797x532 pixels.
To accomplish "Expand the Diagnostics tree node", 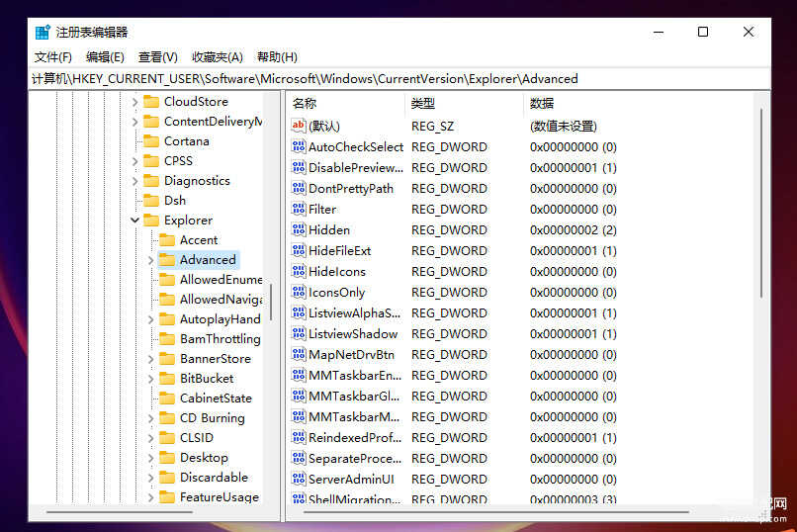I will point(134,181).
